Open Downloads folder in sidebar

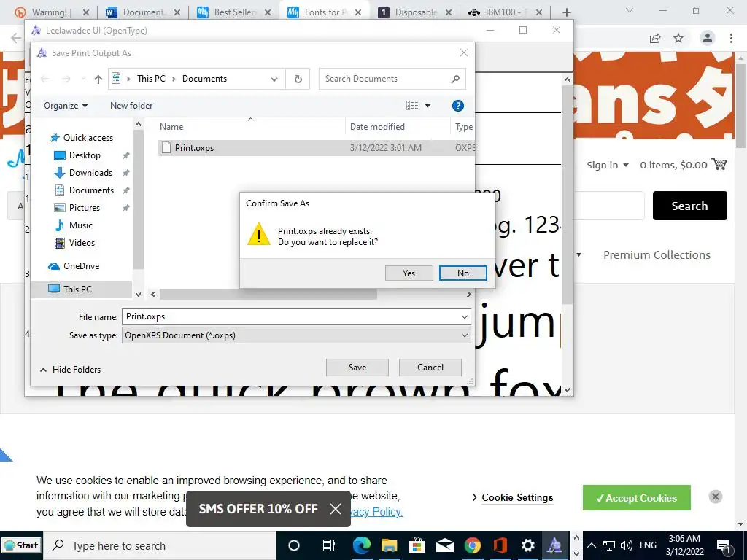(90, 173)
